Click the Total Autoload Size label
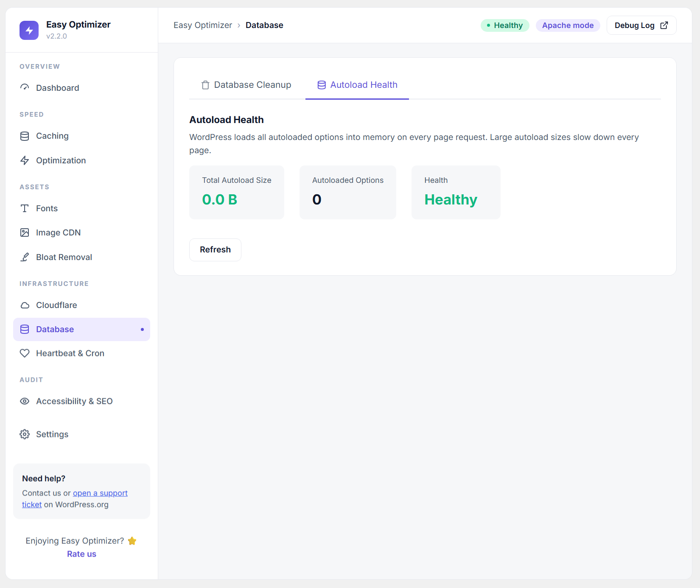The image size is (700, 588). tap(237, 180)
